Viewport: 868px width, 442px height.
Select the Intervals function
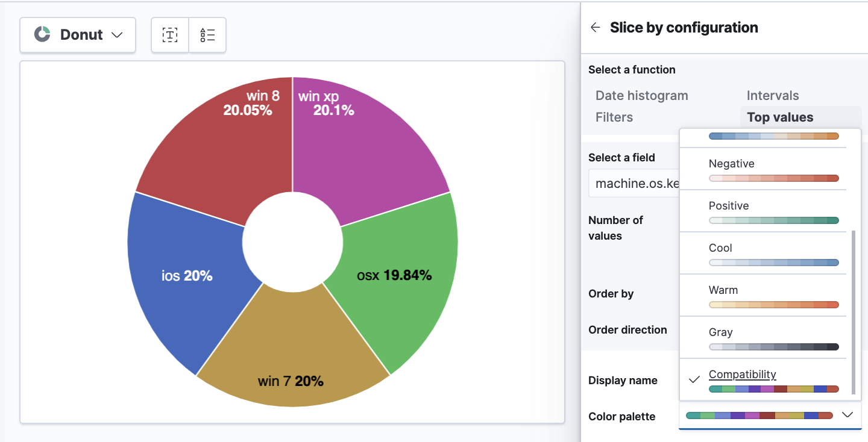(x=772, y=95)
